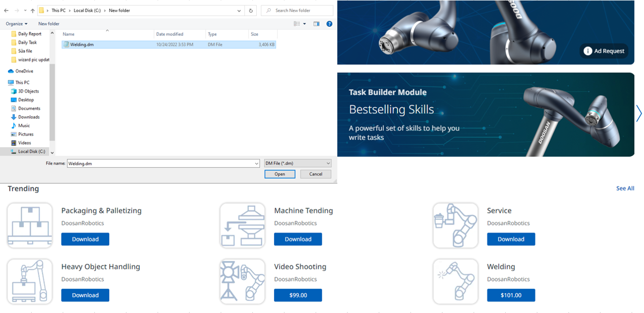Click the Cancel button

[316, 174]
